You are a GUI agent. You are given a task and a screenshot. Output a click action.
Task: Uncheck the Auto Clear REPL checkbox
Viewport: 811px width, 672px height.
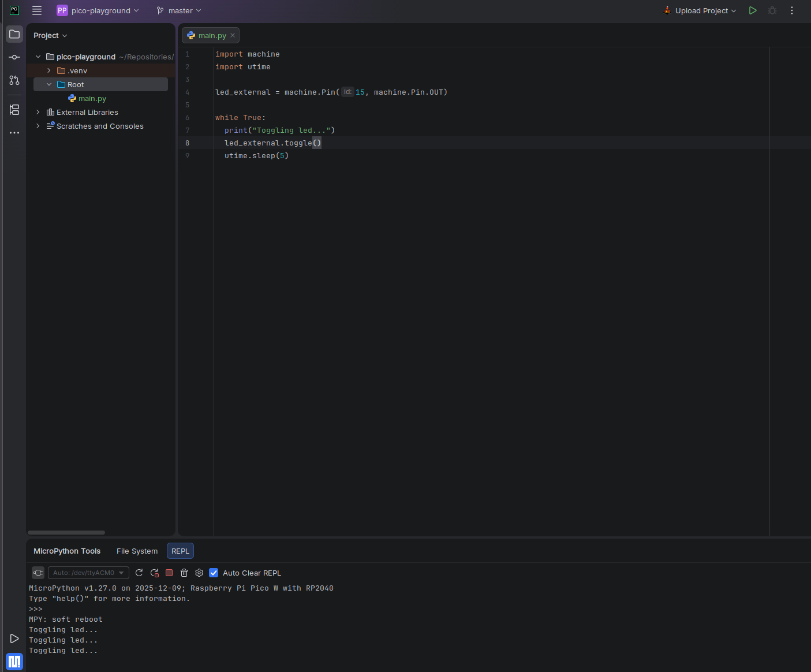[x=214, y=573]
